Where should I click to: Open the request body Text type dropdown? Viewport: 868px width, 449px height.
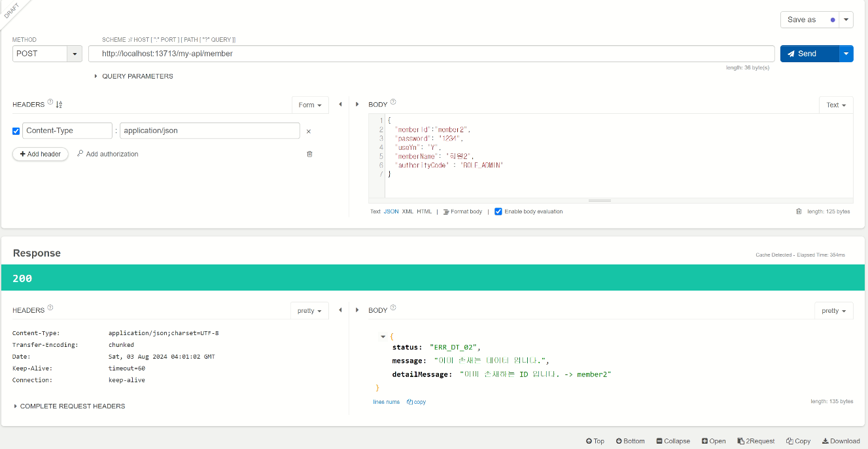click(x=836, y=105)
